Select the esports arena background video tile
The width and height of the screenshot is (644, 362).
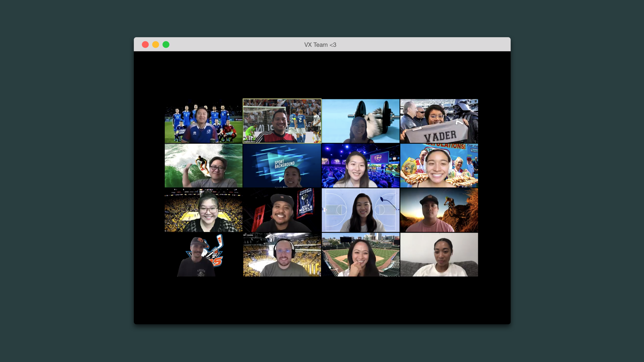click(x=360, y=166)
